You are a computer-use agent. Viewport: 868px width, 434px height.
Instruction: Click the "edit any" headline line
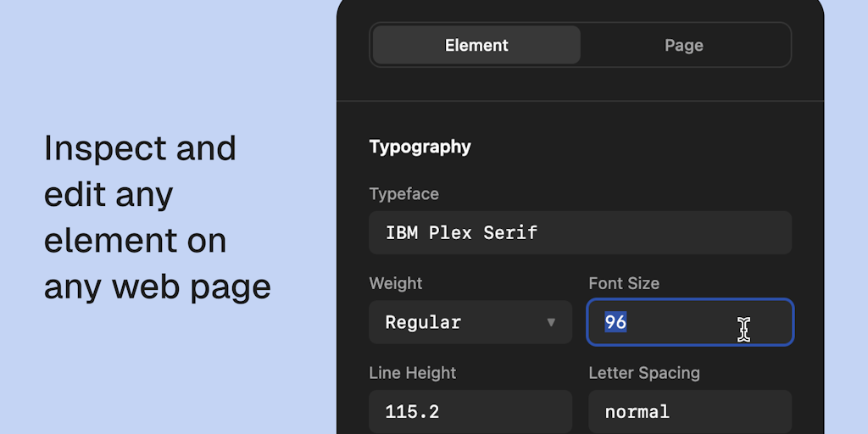108,195
